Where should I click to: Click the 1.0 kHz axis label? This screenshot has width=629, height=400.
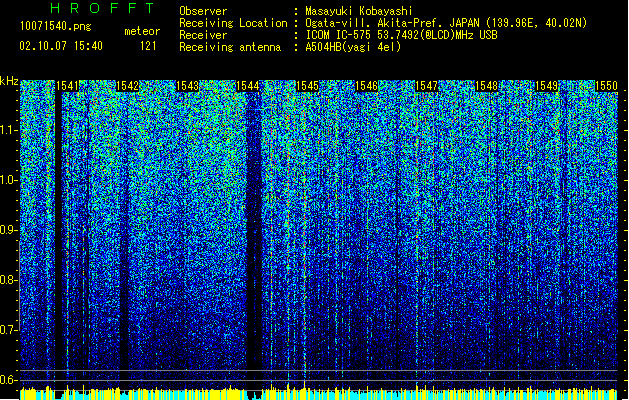tap(9, 180)
